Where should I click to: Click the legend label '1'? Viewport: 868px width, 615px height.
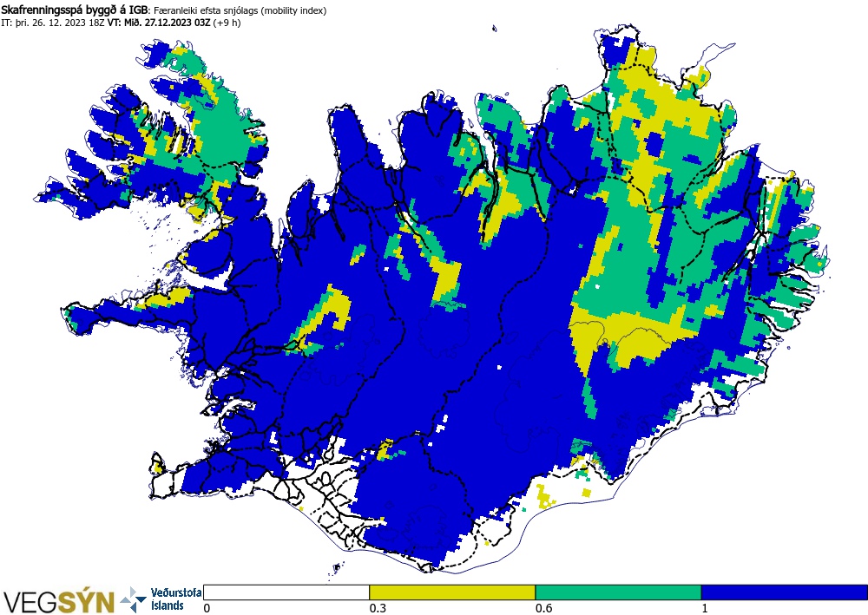[x=705, y=608]
